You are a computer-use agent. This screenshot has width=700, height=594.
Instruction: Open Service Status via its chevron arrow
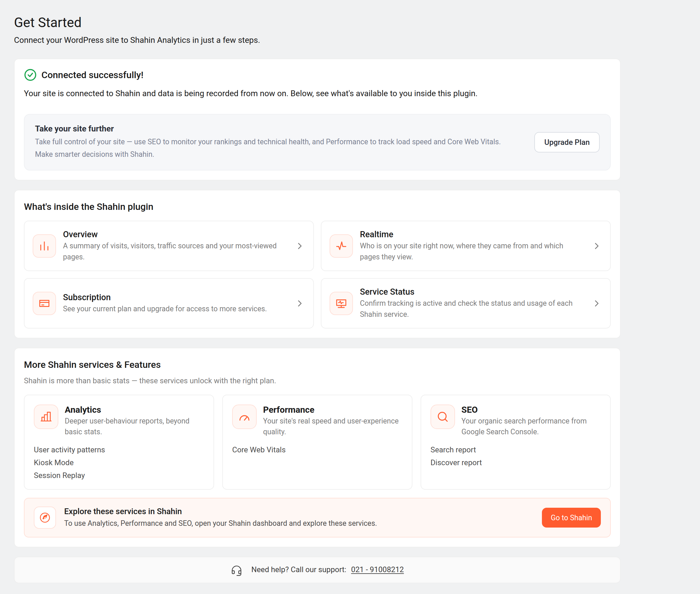(596, 303)
